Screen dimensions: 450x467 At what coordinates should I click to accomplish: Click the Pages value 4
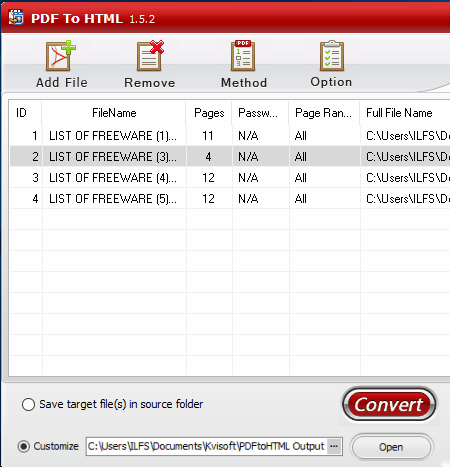(208, 157)
